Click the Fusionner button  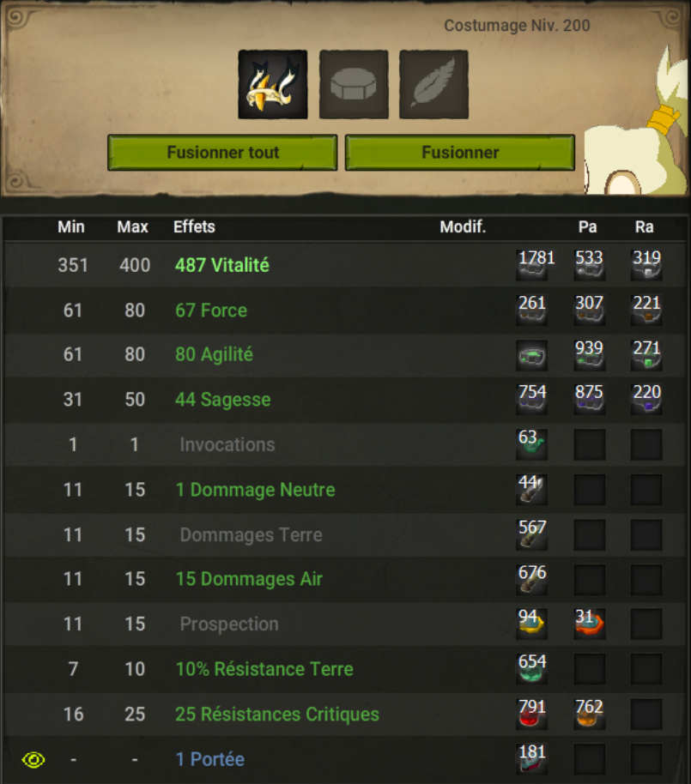point(460,153)
